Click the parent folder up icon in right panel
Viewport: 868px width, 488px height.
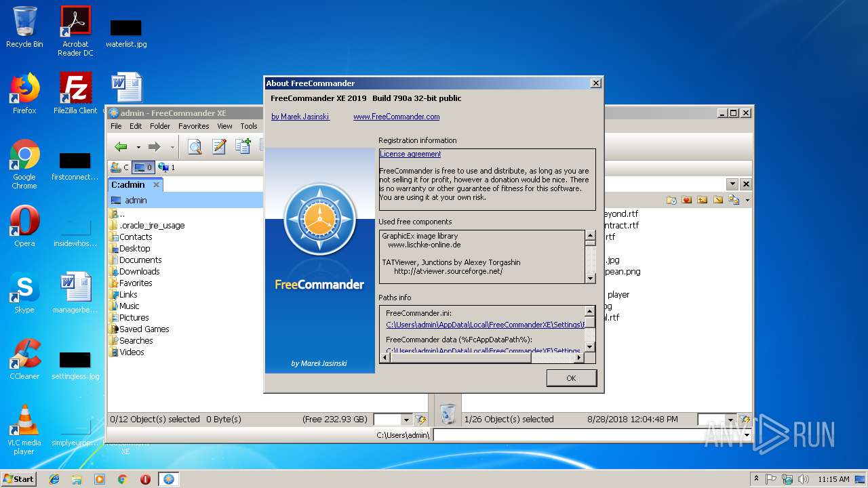(702, 200)
